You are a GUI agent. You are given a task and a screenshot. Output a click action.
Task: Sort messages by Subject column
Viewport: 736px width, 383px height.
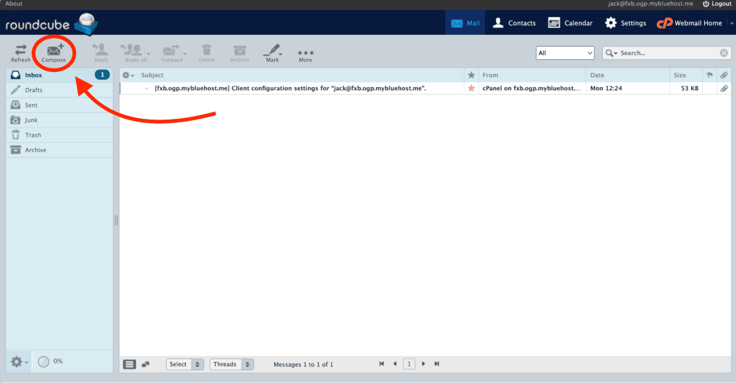pyautogui.click(x=152, y=75)
